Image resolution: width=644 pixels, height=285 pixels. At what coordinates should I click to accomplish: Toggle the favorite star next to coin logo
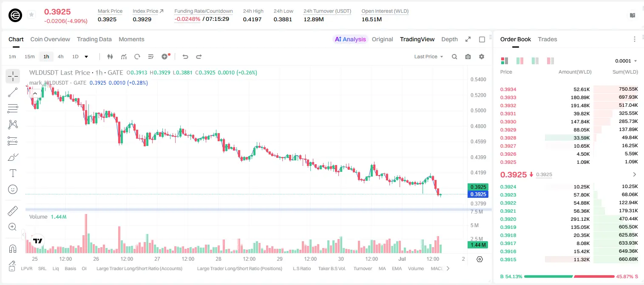[x=31, y=15]
